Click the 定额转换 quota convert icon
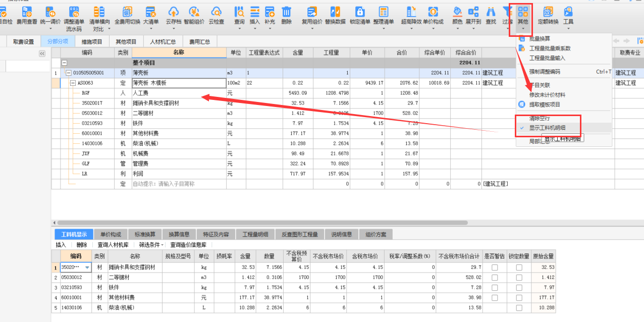Image resolution: width=644 pixels, height=322 pixels. coord(548,11)
